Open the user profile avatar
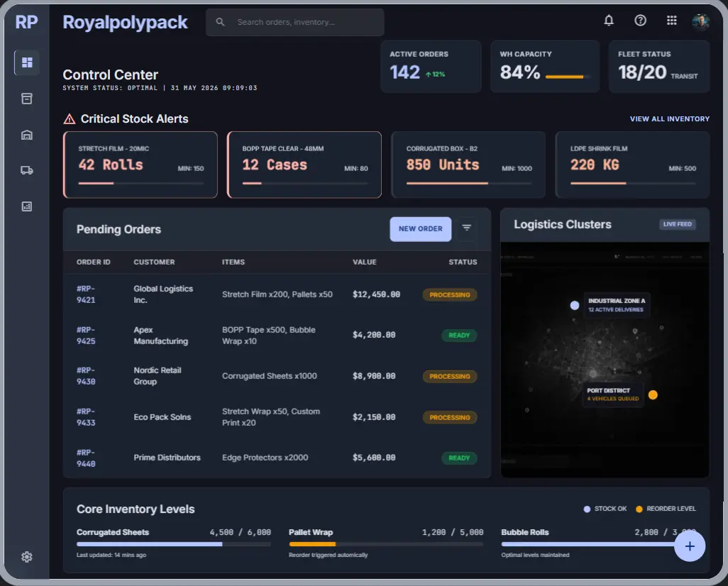Viewport: 728px width, 586px height. 700,21
